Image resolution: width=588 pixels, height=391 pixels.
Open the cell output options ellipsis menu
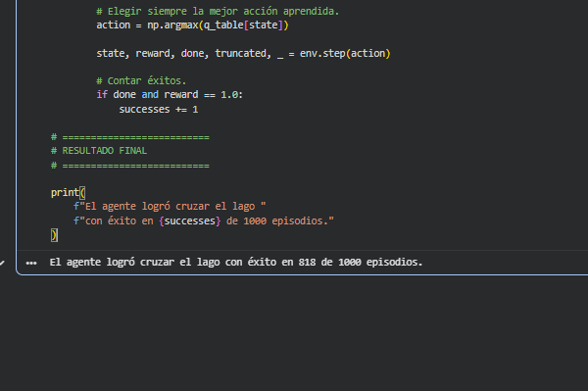tap(31, 263)
